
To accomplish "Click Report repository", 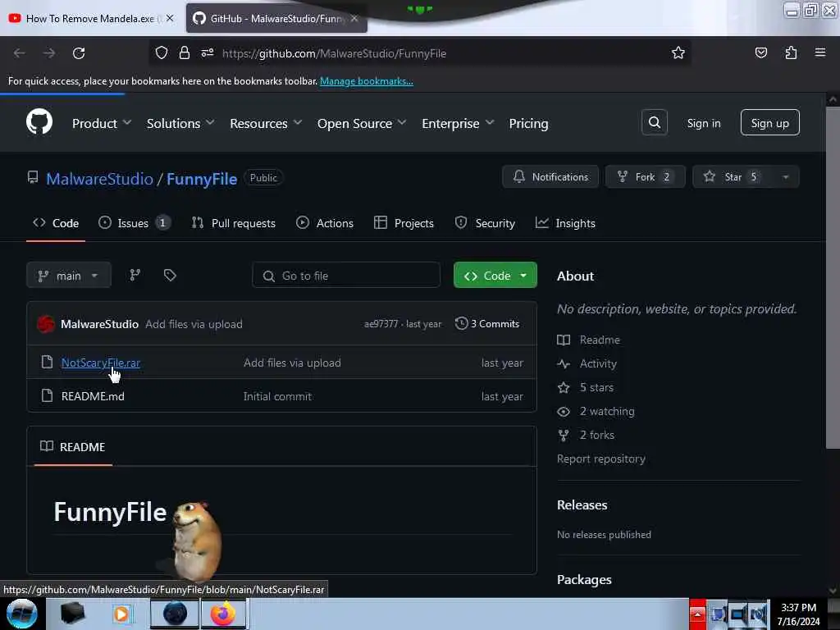I will pos(601,459).
